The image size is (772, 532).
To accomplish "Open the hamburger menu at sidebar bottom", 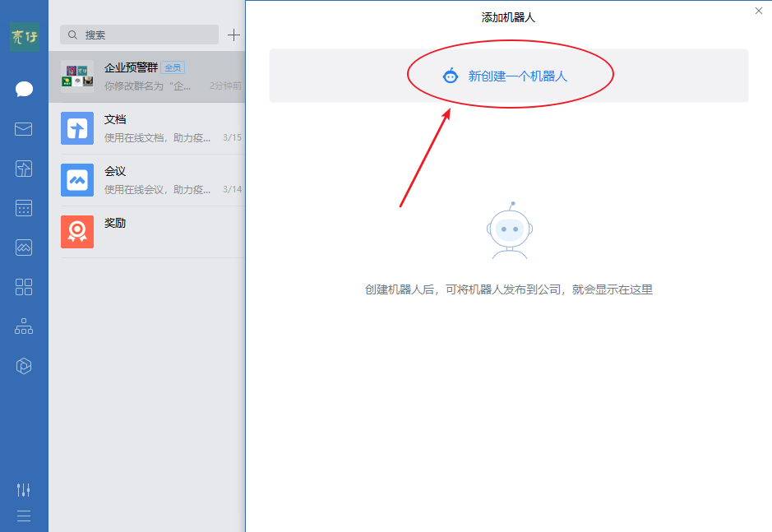I will 24,516.
